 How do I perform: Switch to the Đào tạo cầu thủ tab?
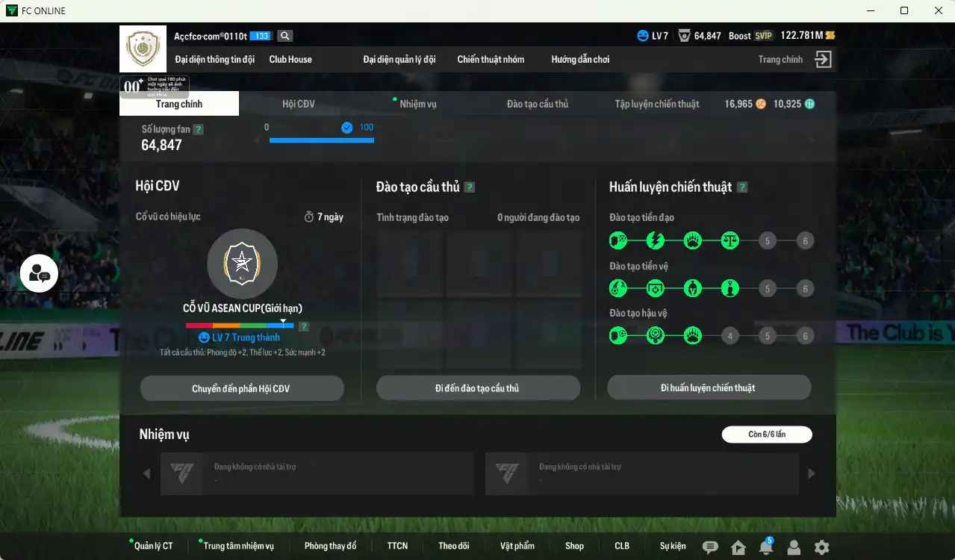(538, 104)
